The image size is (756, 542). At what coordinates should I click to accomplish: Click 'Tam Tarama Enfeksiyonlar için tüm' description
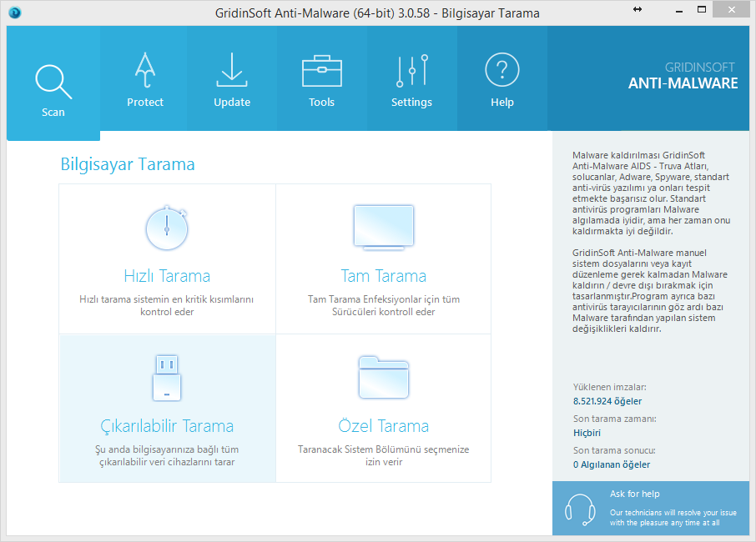pos(384,305)
